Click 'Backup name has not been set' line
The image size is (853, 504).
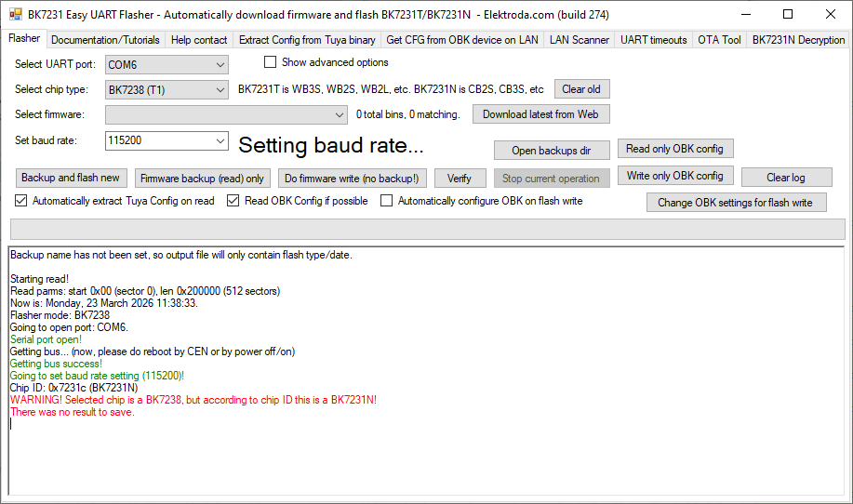[x=181, y=255]
